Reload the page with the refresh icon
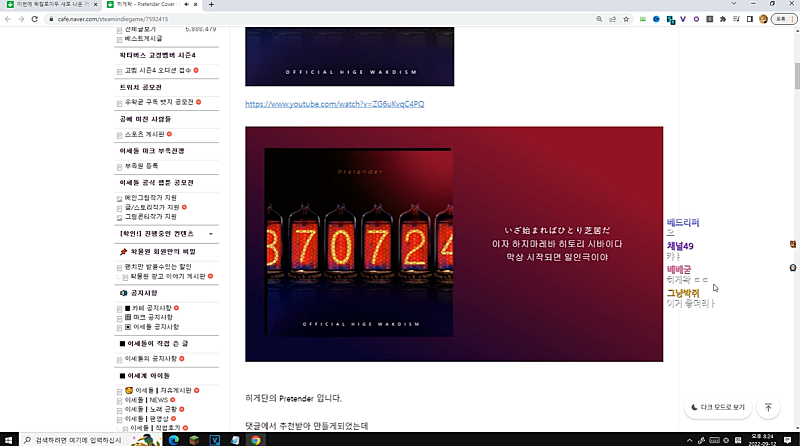 (x=35, y=19)
